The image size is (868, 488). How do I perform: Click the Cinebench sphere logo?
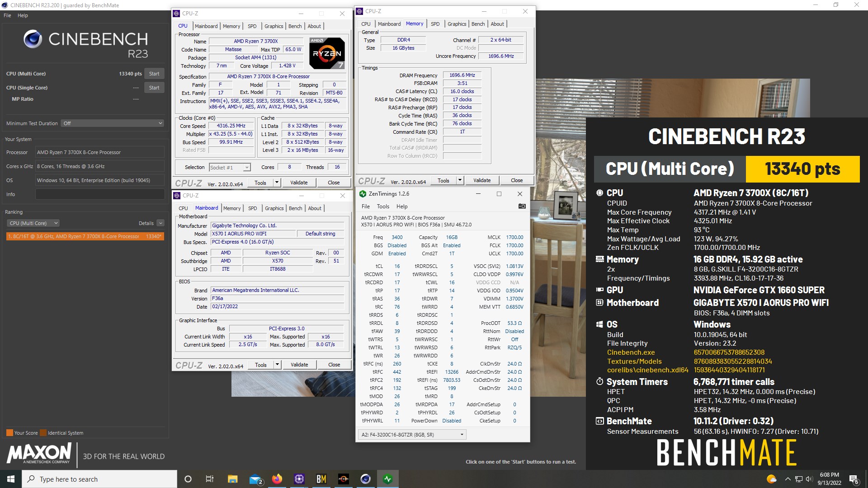click(x=33, y=39)
